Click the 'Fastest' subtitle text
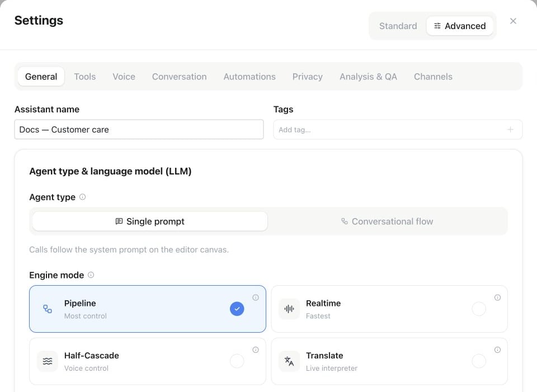This screenshot has width=537, height=392. (318, 316)
